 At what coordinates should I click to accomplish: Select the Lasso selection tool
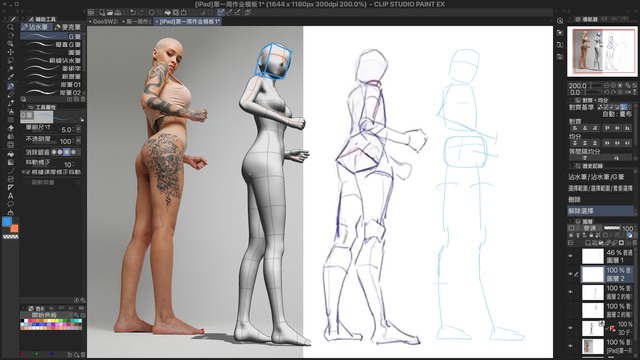click(x=11, y=60)
